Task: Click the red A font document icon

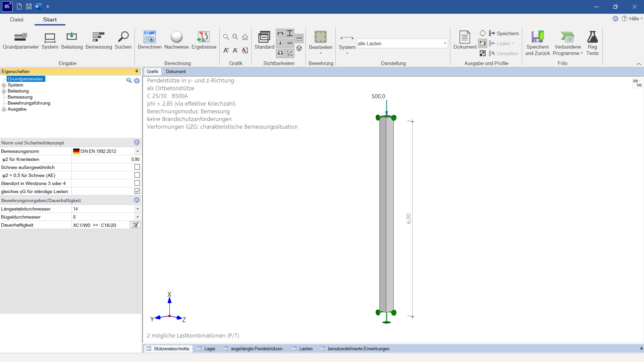Action: pyautogui.click(x=245, y=50)
